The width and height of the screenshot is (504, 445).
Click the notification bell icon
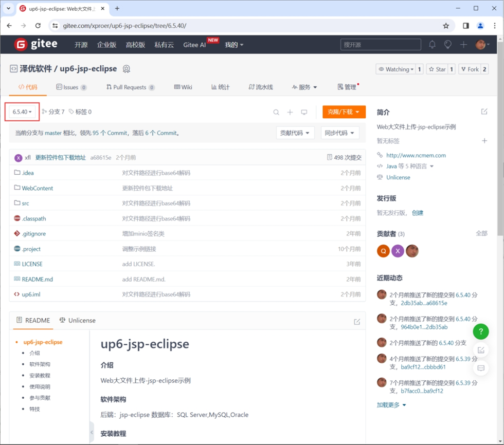(x=432, y=45)
